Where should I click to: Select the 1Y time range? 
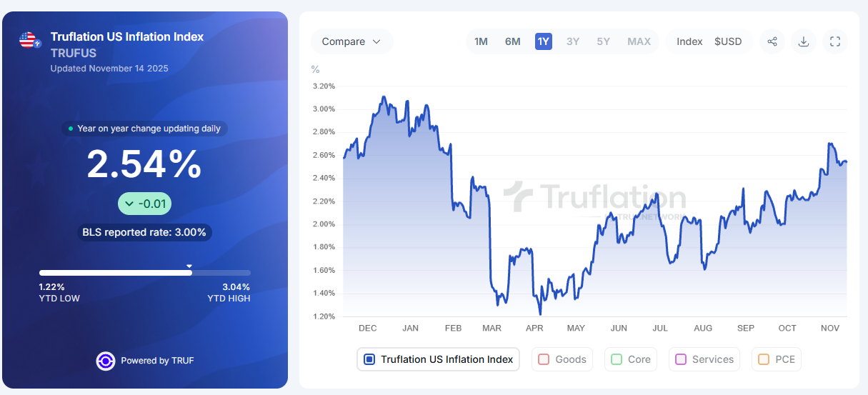click(544, 41)
